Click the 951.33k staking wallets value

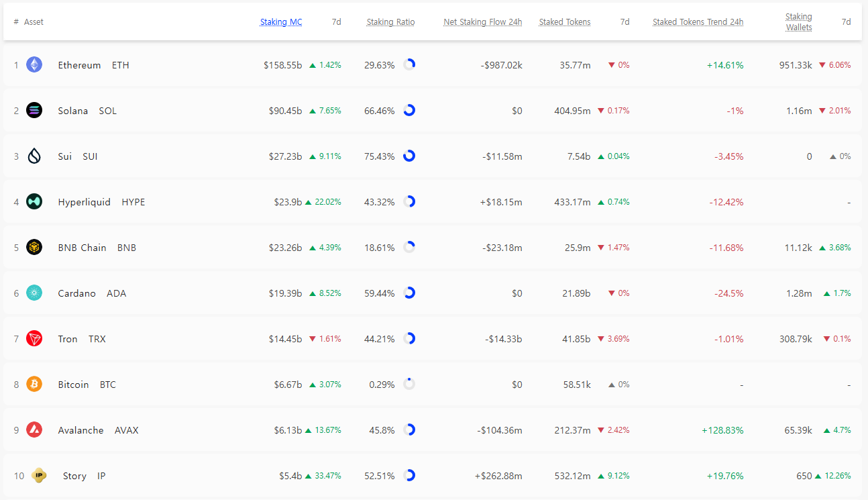click(x=796, y=65)
